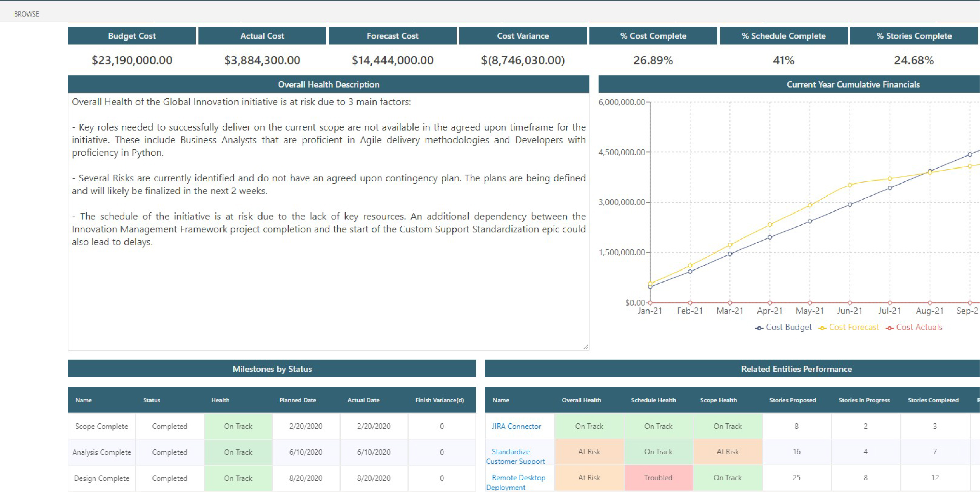Open the BROWSE ribbon tab
The width and height of the screenshot is (980, 492).
click(x=26, y=14)
